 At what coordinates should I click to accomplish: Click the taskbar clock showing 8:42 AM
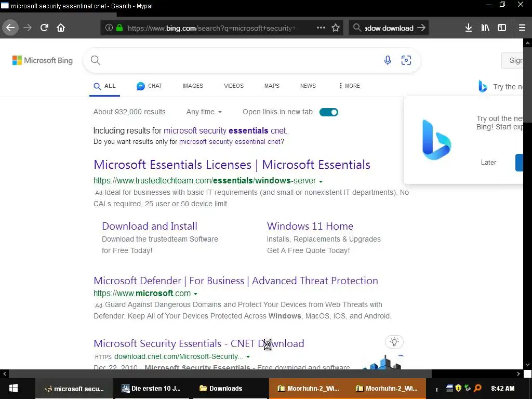(x=502, y=389)
